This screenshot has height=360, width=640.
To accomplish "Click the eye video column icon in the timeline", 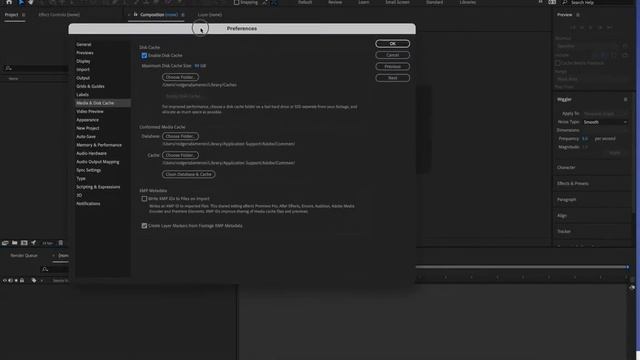I will click(5, 280).
